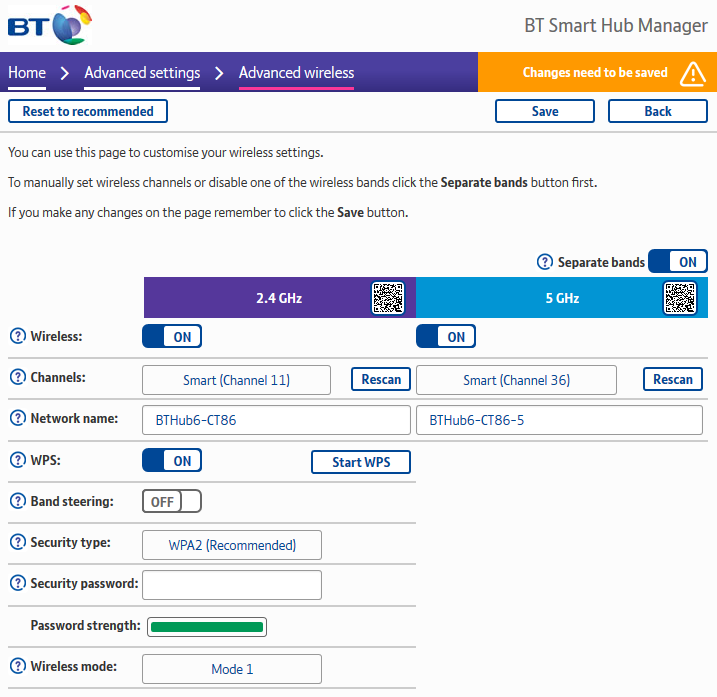Click the green password strength bar
This screenshot has width=717, height=697.
pos(207,627)
